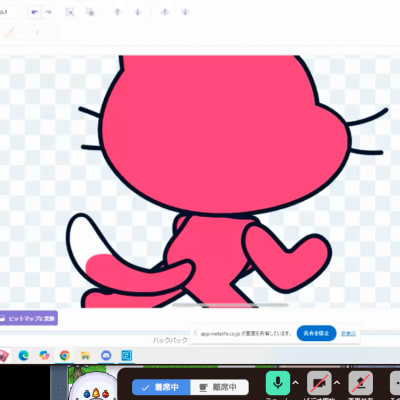Open more options in meeting bar
The image size is (400, 400).
[395, 383]
